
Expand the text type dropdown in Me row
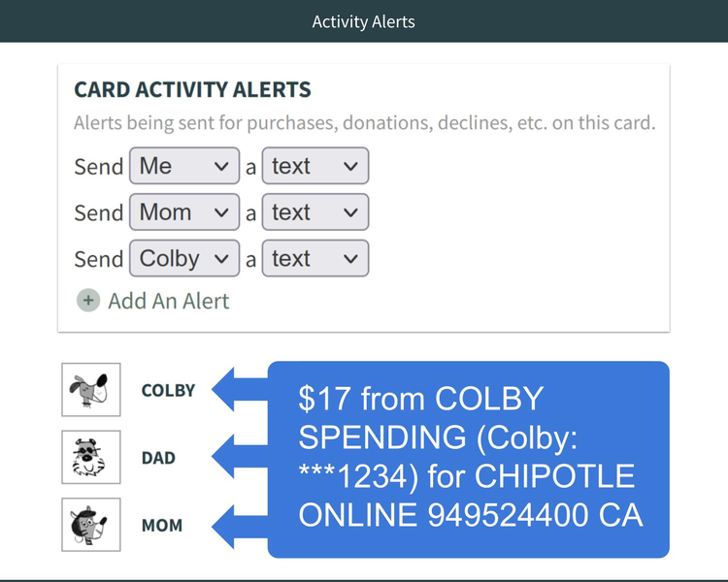pyautogui.click(x=315, y=166)
